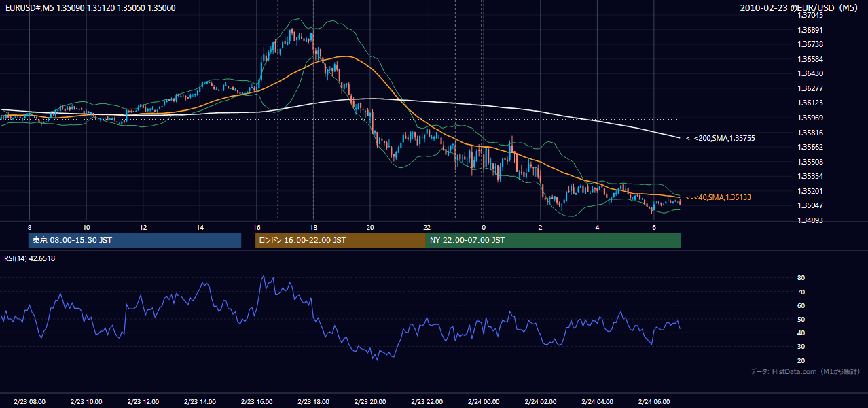Click hour tick 14 under price chart
The height and width of the screenshot is (408, 868).
[x=200, y=227]
